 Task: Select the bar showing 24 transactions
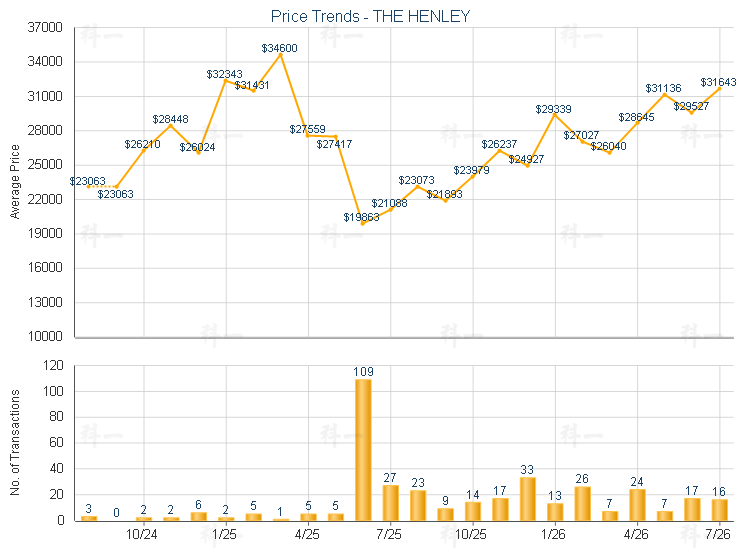click(x=638, y=505)
